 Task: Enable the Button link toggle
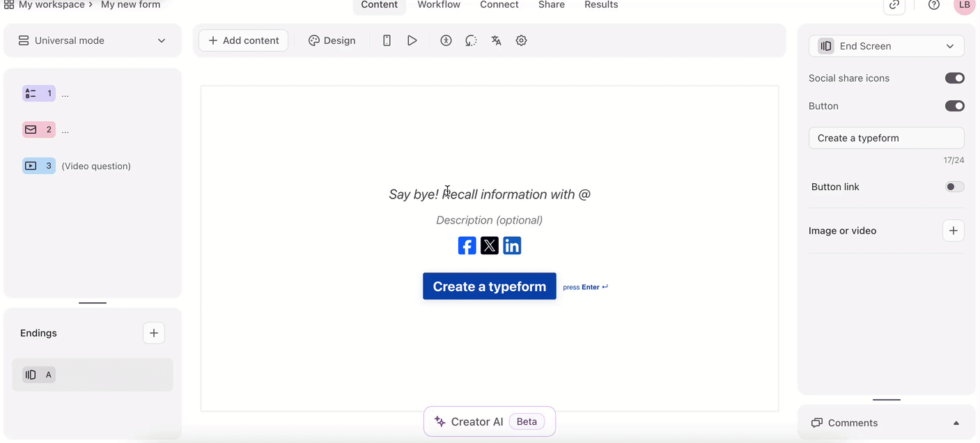pos(954,187)
